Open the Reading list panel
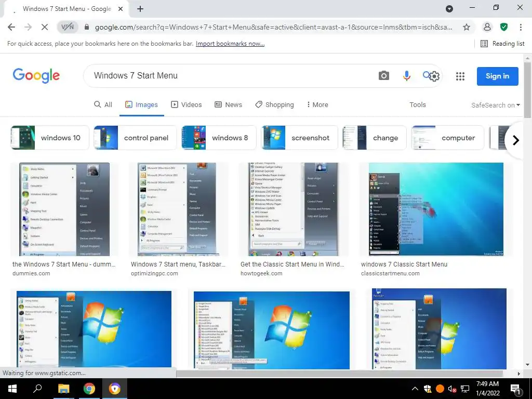This screenshot has width=532, height=399. pos(502,44)
